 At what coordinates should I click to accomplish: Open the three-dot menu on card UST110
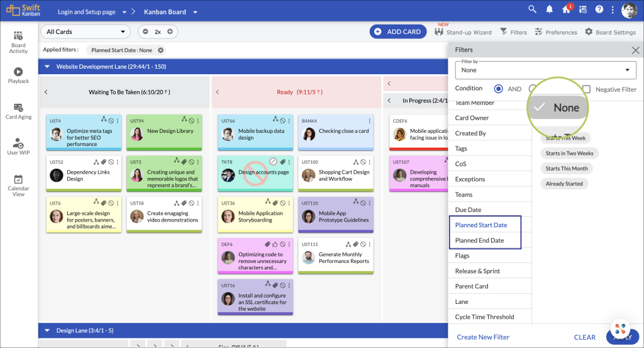pyautogui.click(x=370, y=203)
